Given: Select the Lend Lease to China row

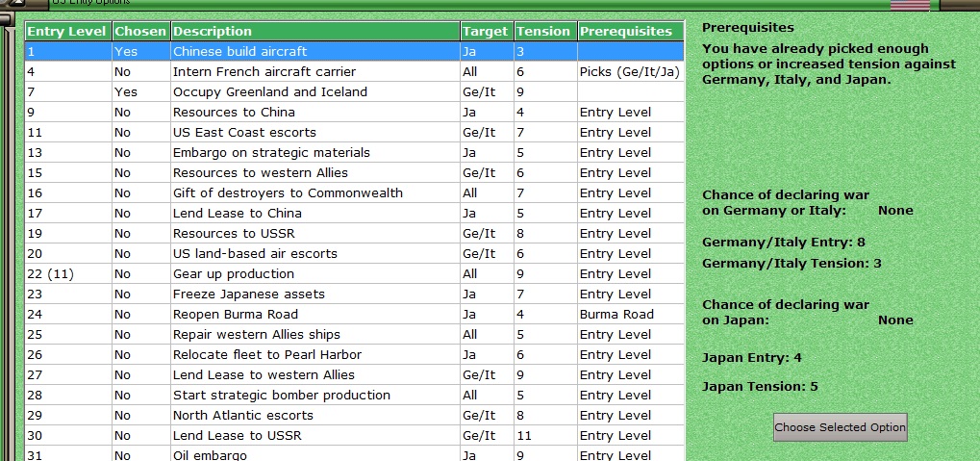Looking at the screenshot, I should click(x=354, y=214).
